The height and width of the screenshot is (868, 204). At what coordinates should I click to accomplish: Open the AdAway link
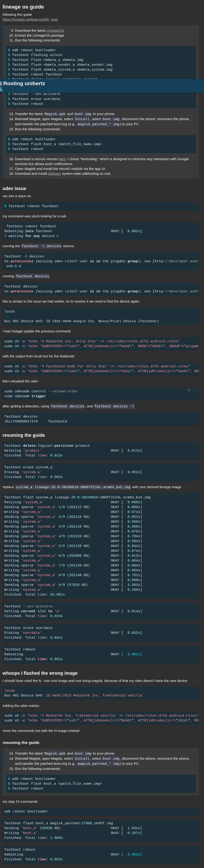click(x=54, y=174)
